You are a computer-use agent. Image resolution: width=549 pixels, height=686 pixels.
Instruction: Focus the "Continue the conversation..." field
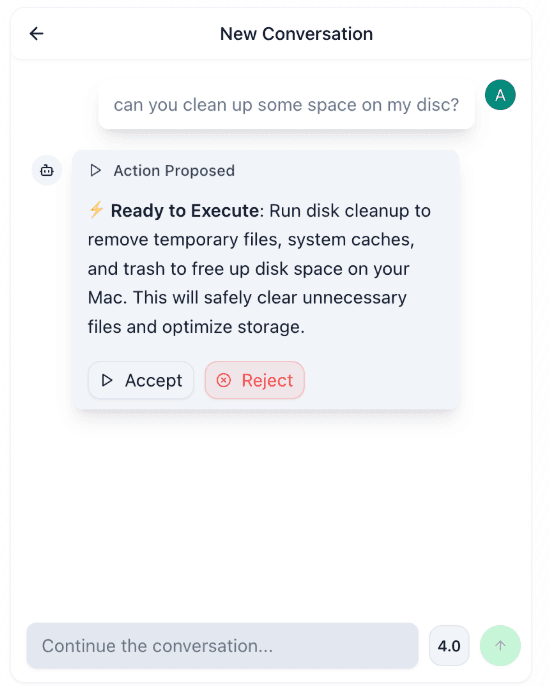pyautogui.click(x=222, y=646)
